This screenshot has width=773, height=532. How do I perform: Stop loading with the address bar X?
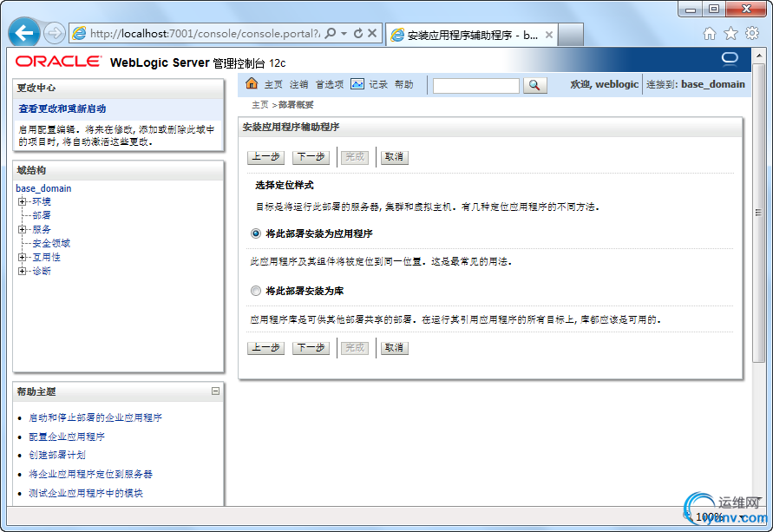372,33
